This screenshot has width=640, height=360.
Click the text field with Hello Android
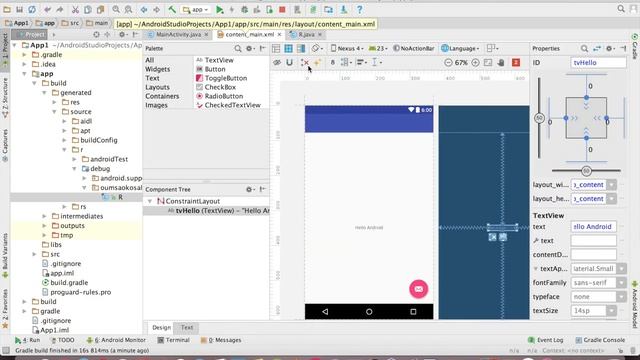[593, 227]
